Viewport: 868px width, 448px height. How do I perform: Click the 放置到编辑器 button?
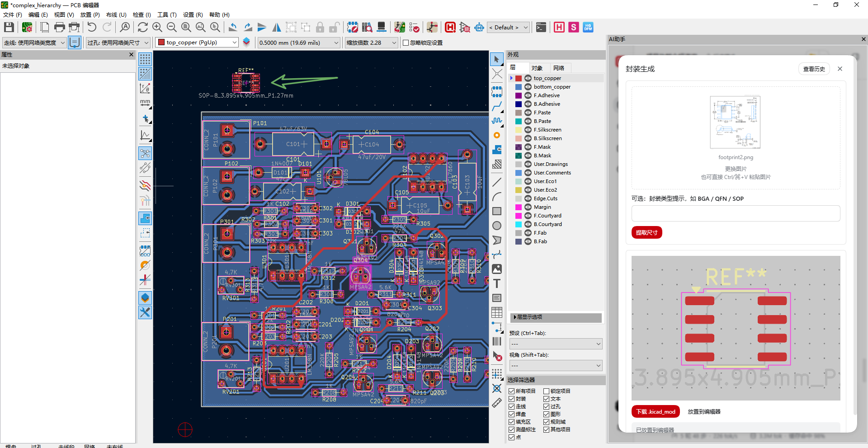(704, 411)
